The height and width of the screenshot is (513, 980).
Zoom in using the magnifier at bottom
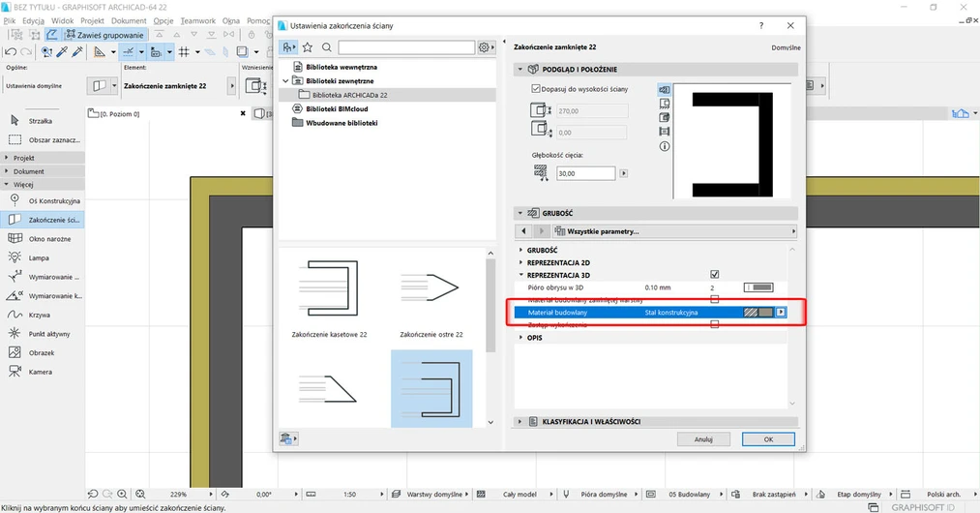[x=123, y=494]
